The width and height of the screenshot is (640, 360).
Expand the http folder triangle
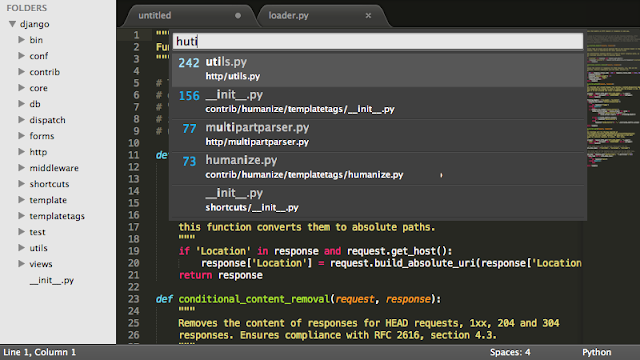(x=22, y=151)
